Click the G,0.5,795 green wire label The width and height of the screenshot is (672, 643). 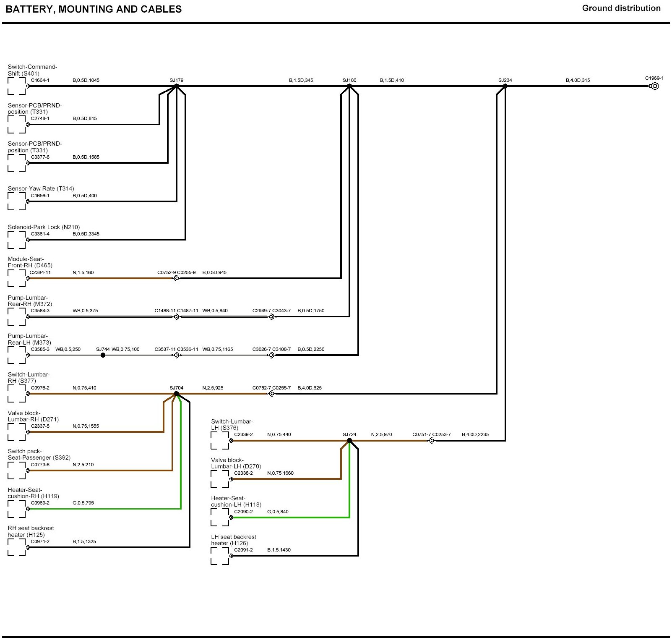point(83,503)
